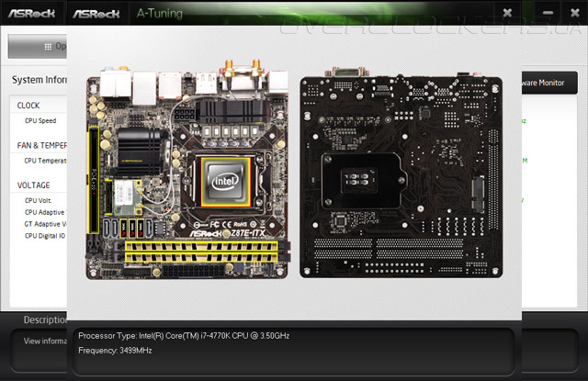Click the System Information heading
588x381 pixels.
tap(39, 80)
